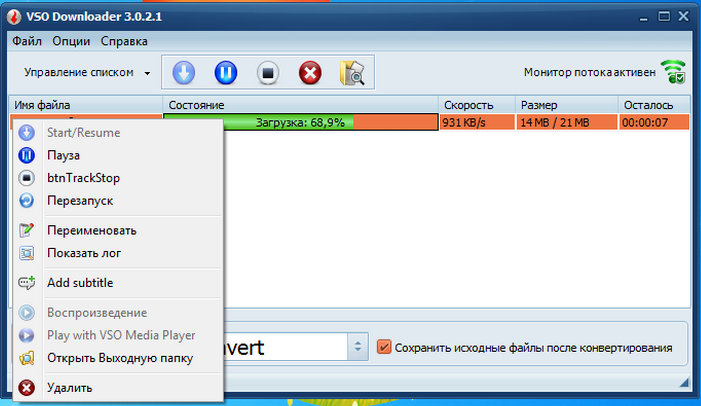This screenshot has height=406, width=701.
Task: Minimize the VSO Downloader window
Action: click(x=643, y=18)
